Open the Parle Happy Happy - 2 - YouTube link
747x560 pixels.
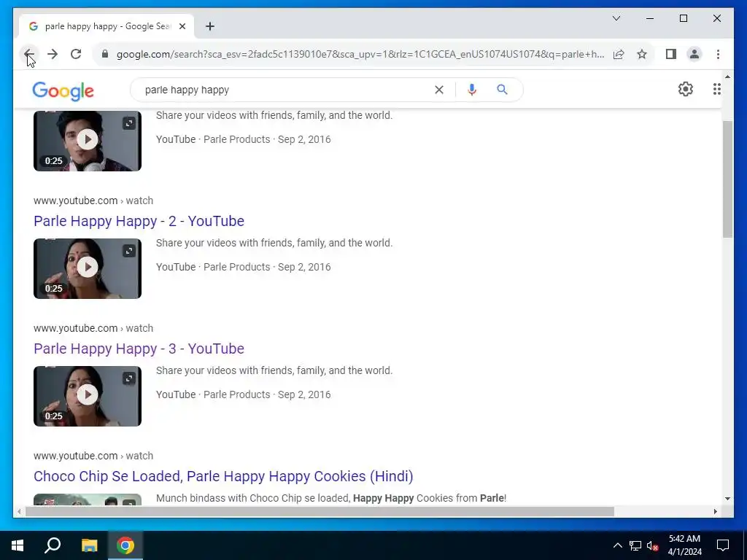coord(139,221)
